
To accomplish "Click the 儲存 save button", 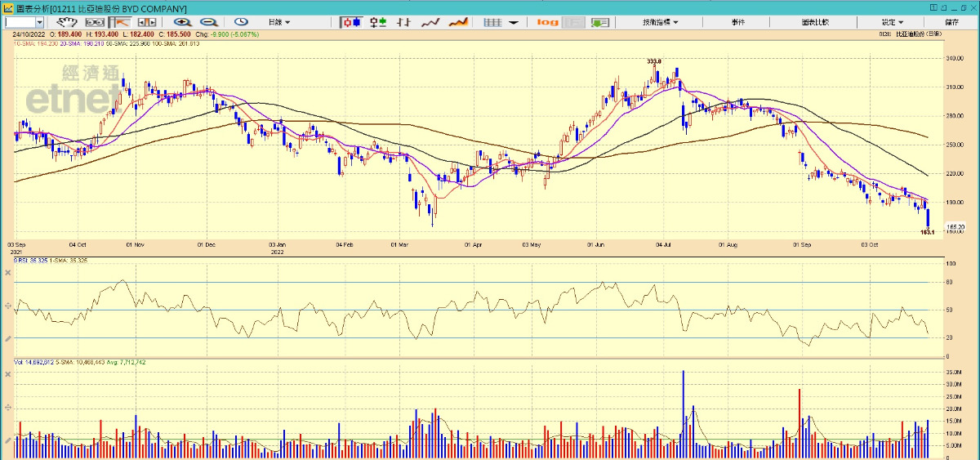I will tap(951, 22).
